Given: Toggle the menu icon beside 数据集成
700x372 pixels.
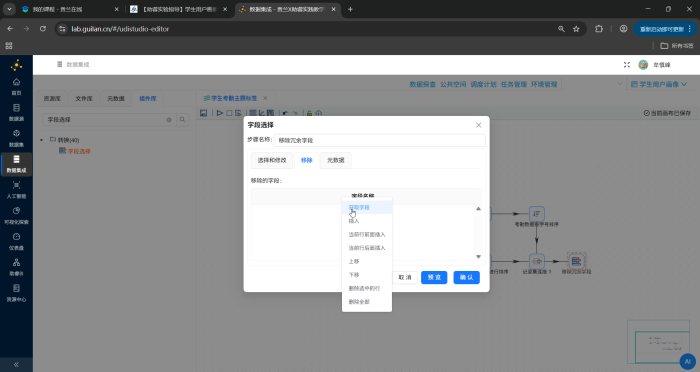Looking at the screenshot, I should 59,64.
